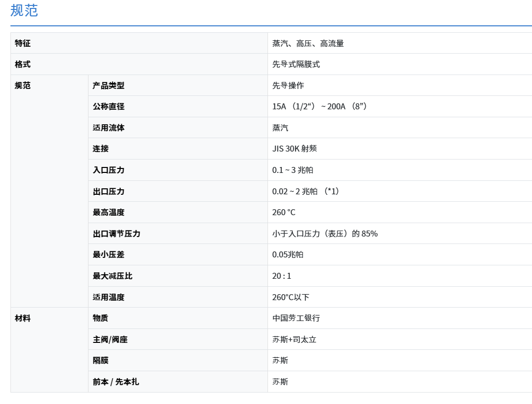Click the value 蒸汽、高压、高流量
The image size is (532, 404).
(308, 43)
